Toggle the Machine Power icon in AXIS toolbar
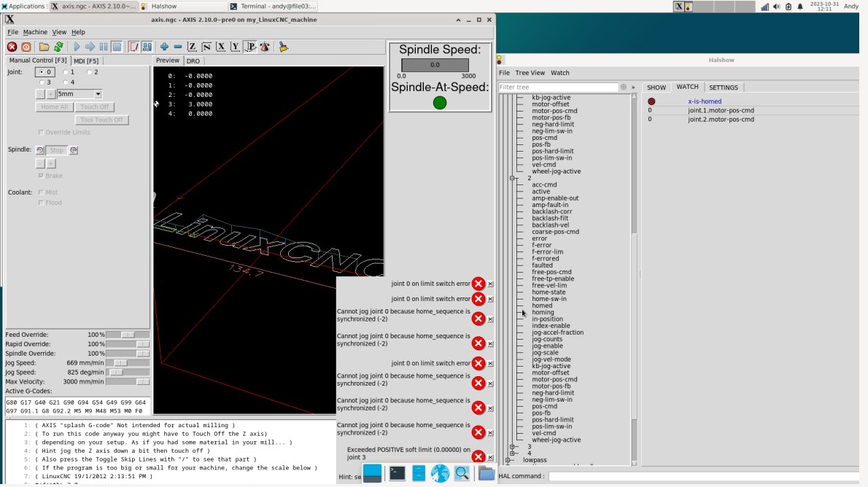The height and width of the screenshot is (487, 868). click(x=26, y=47)
